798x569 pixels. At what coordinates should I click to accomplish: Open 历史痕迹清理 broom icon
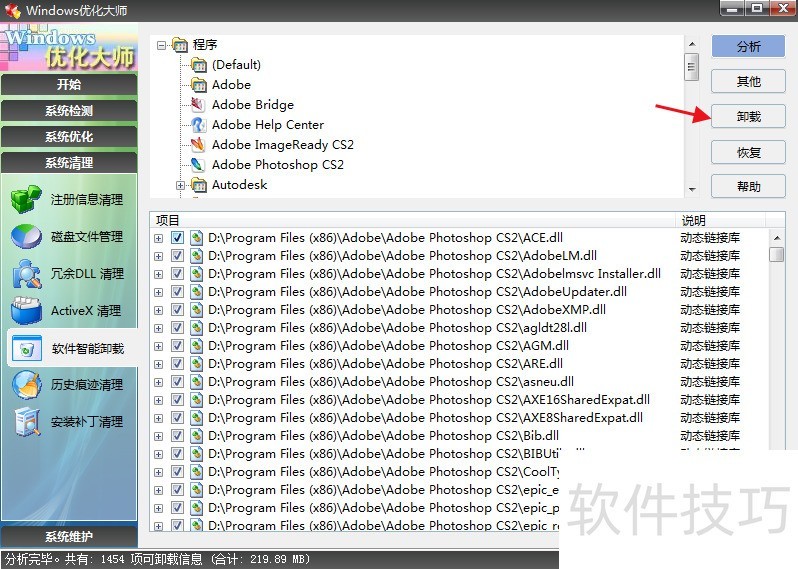pyautogui.click(x=26, y=385)
